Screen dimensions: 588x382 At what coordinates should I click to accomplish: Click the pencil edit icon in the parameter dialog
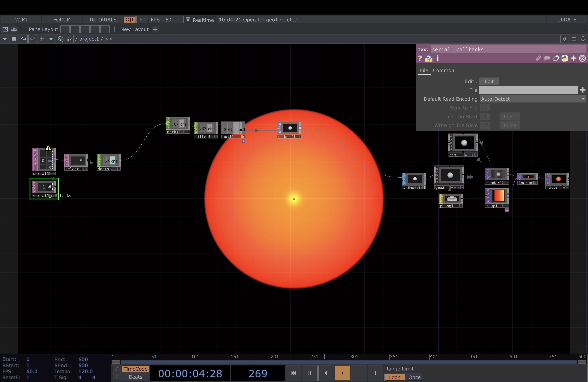539,59
